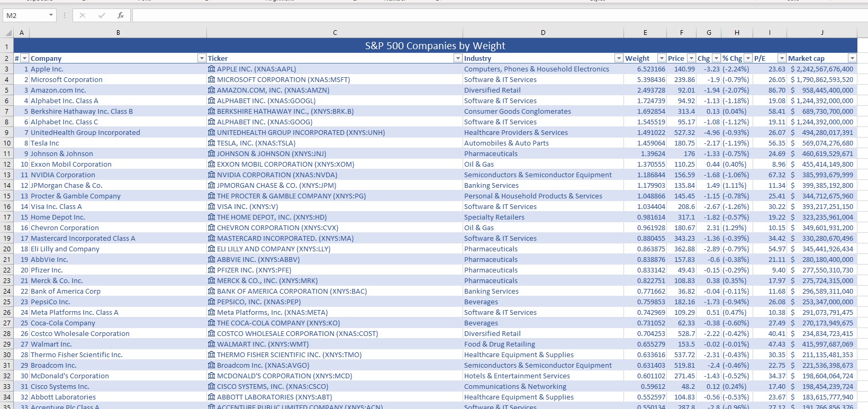Click the Insert Function fx icon
Viewport: 868px width, 409px height.
pos(121,15)
